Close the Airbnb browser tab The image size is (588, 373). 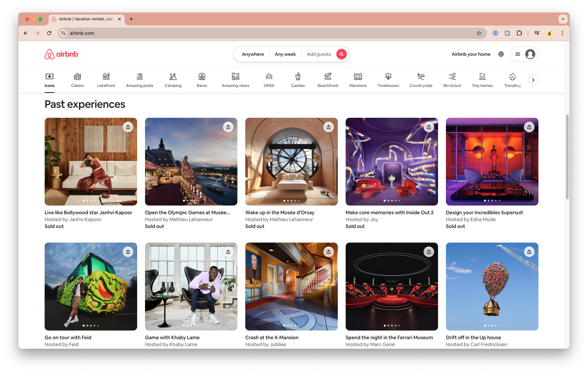pyautogui.click(x=119, y=19)
